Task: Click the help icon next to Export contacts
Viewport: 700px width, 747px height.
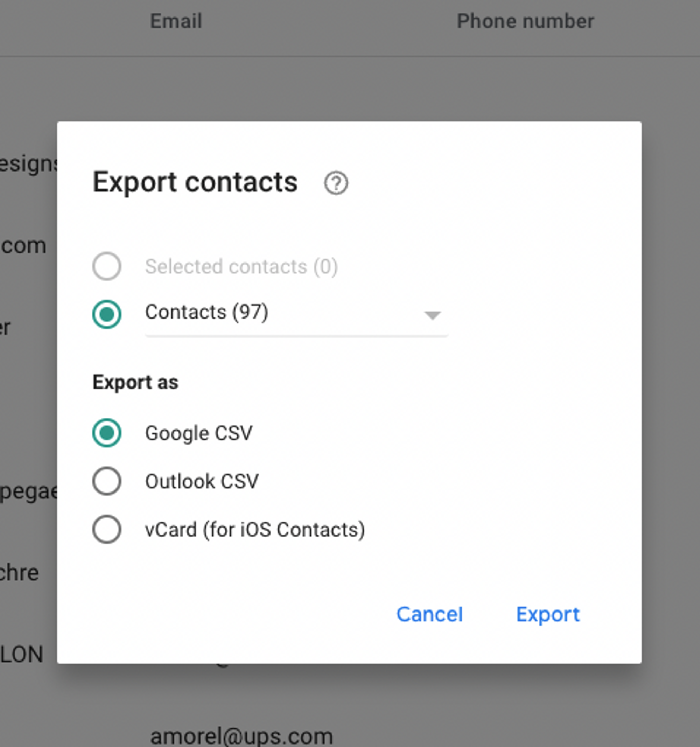Action: coord(336,184)
